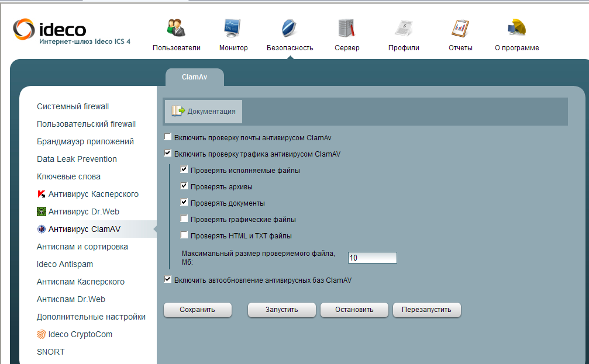This screenshot has height=364, width=589.
Task: Click Интернет-шлюз Ideco ICS 4 subtitle
Action: 85,41
